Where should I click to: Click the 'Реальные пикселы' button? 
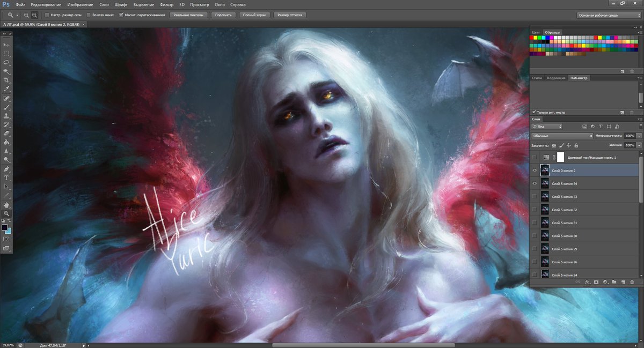click(188, 15)
